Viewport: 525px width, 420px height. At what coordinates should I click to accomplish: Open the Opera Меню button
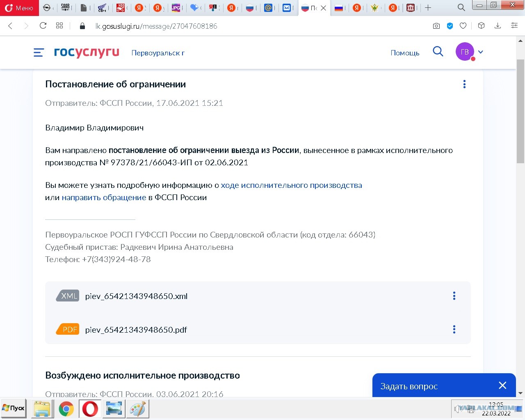pyautogui.click(x=19, y=8)
